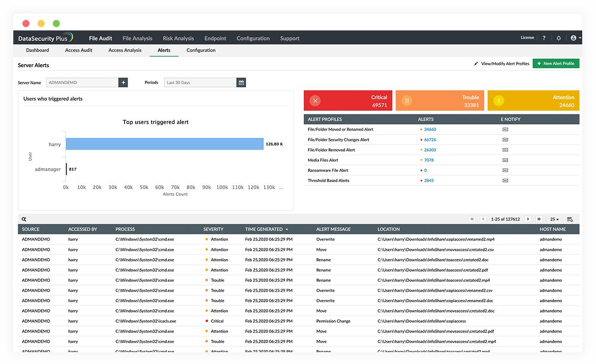Click the Critical X circle icon
The height and width of the screenshot is (364, 596).
coord(315,101)
